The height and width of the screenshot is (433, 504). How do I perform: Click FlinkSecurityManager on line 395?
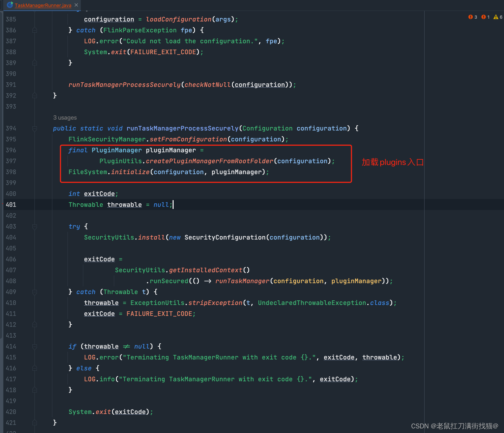pyautogui.click(x=107, y=139)
